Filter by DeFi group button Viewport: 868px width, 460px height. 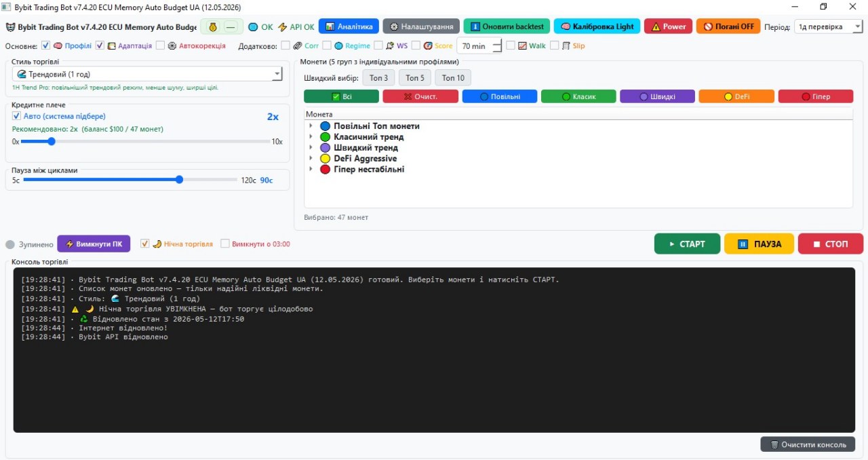(x=736, y=96)
